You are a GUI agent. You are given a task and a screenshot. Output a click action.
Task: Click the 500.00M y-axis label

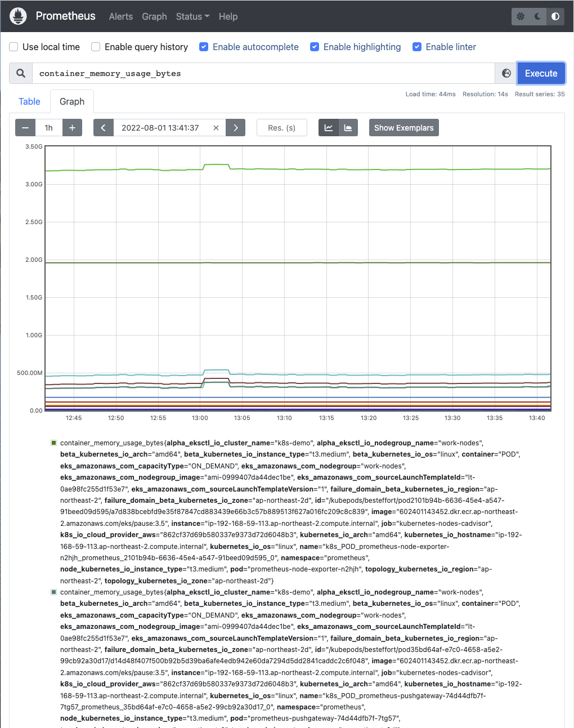(30, 373)
